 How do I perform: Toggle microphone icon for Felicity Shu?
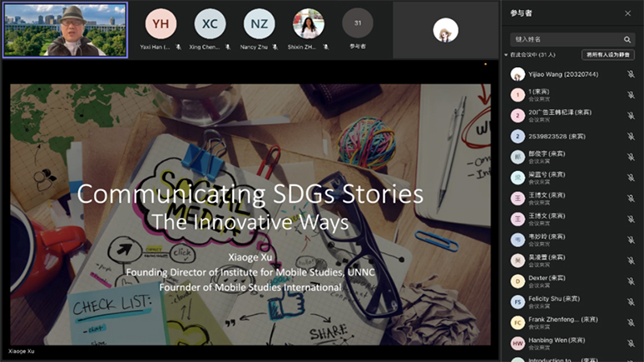click(631, 302)
